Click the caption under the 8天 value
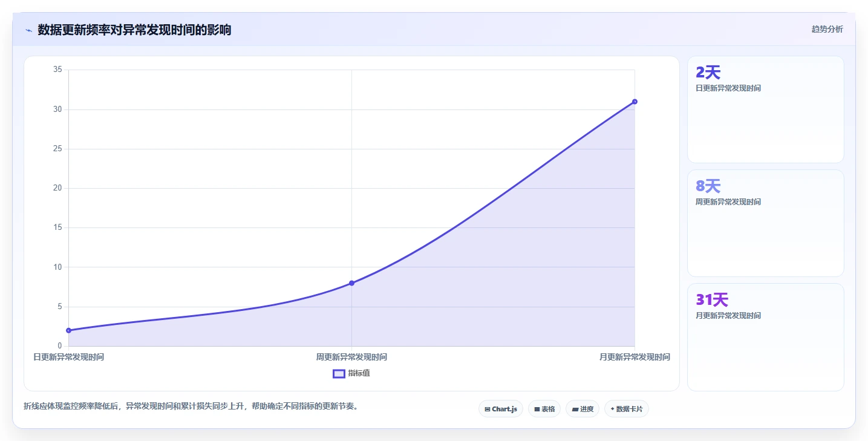This screenshot has width=868, height=441. 728,201
